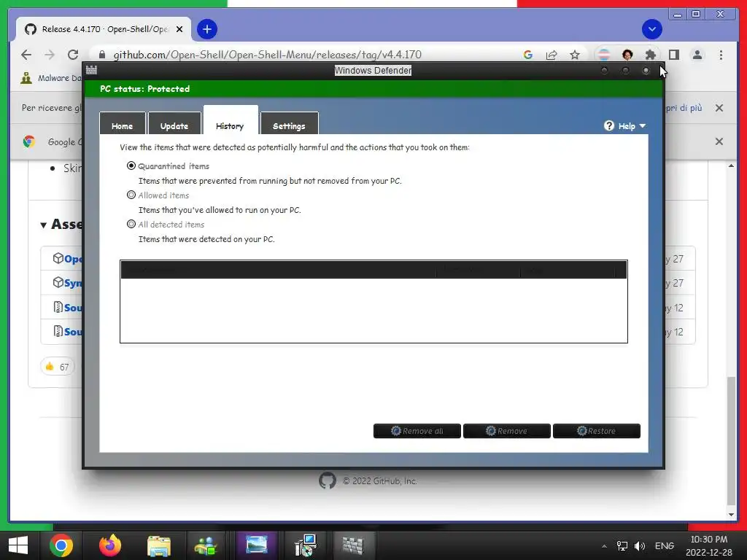Click the Chrome back arrow
The width and height of the screenshot is (747, 560).
coord(26,55)
